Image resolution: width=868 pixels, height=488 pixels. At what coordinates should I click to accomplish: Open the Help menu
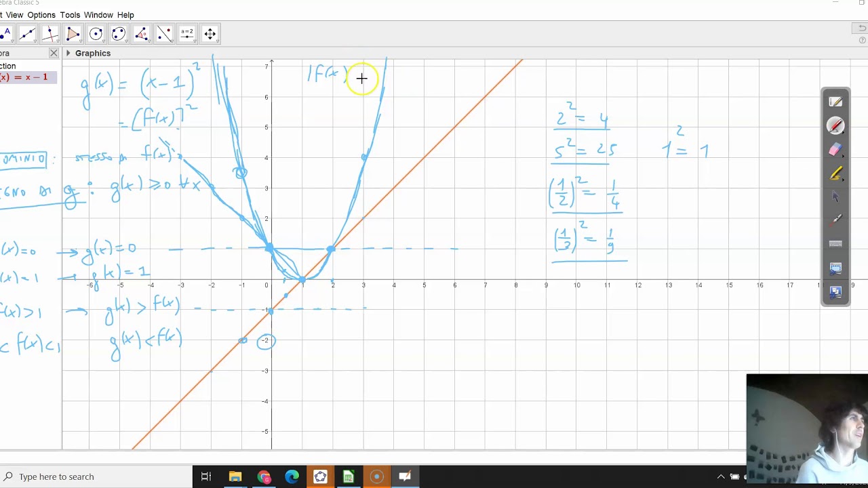coord(125,15)
